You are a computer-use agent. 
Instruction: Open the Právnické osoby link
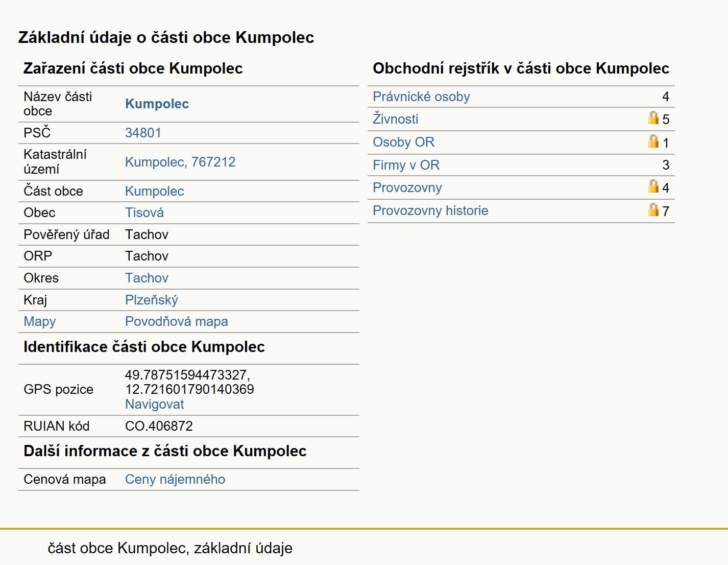coord(421,97)
